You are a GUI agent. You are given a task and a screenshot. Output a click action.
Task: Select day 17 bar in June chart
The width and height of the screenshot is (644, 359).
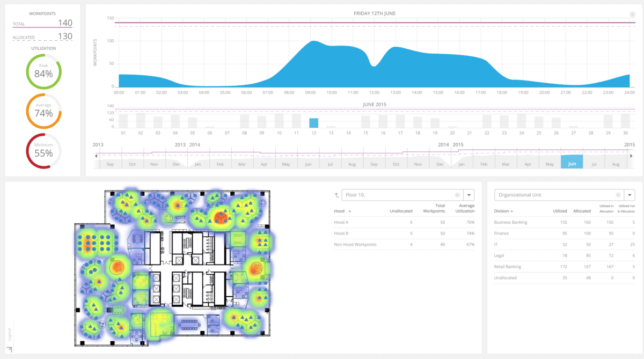tap(400, 121)
